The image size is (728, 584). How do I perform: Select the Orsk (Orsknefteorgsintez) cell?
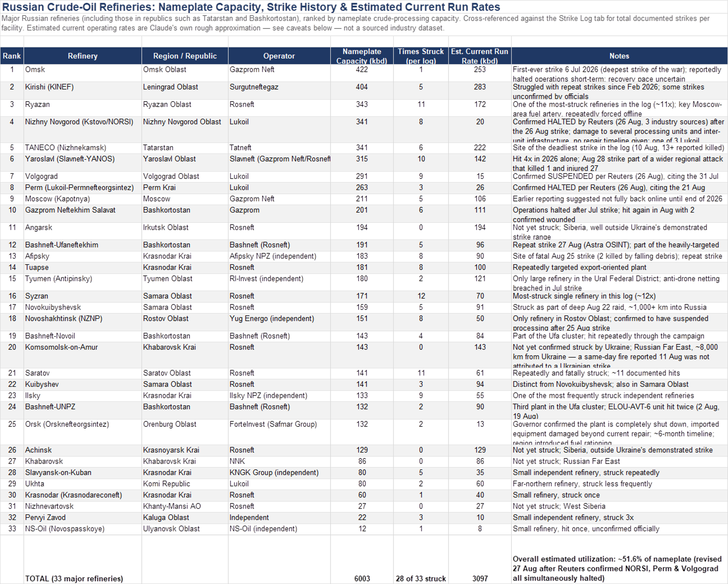(83, 432)
